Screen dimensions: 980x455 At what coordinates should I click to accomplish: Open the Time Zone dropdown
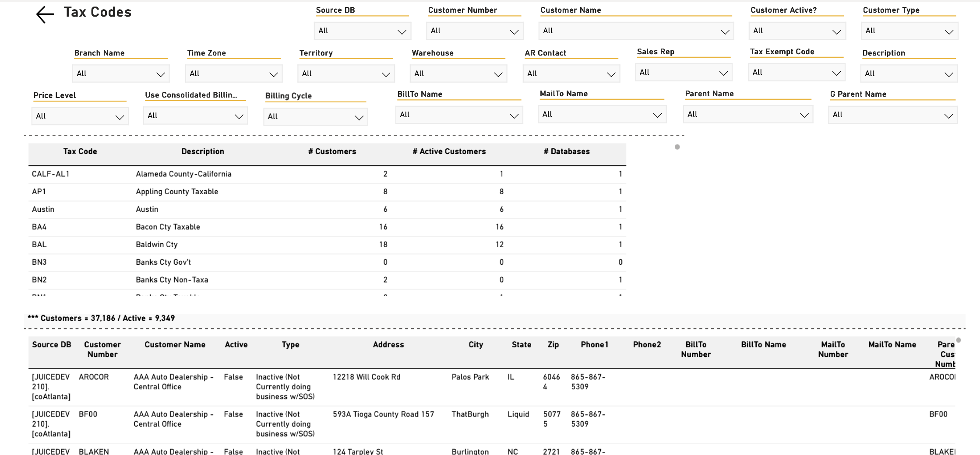[x=233, y=73]
